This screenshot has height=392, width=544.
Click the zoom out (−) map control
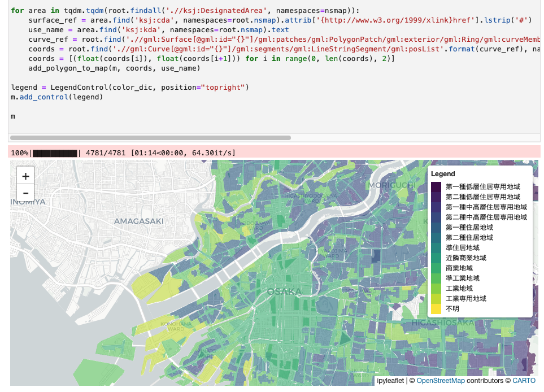point(25,193)
